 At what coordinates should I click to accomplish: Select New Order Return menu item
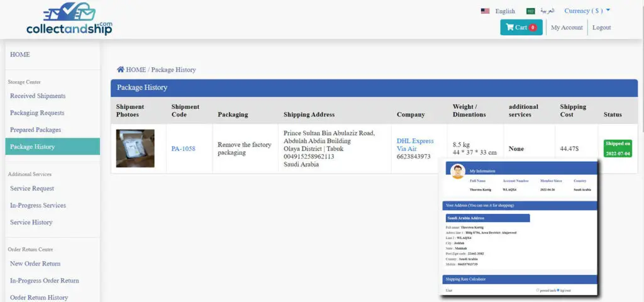pyautogui.click(x=35, y=264)
